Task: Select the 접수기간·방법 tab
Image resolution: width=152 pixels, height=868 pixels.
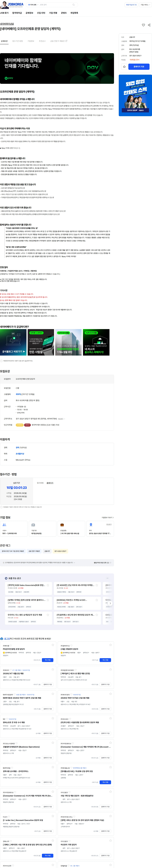Action: 18,41
